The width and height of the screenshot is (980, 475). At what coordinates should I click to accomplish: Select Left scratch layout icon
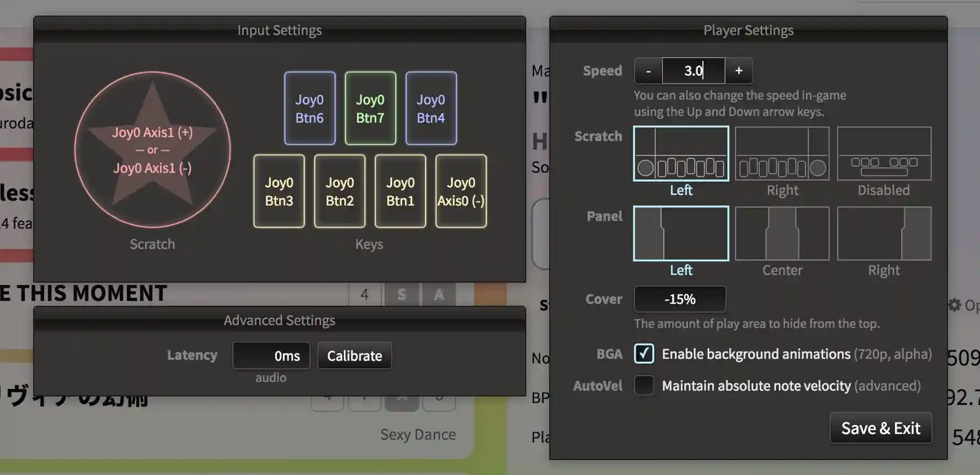pos(681,154)
